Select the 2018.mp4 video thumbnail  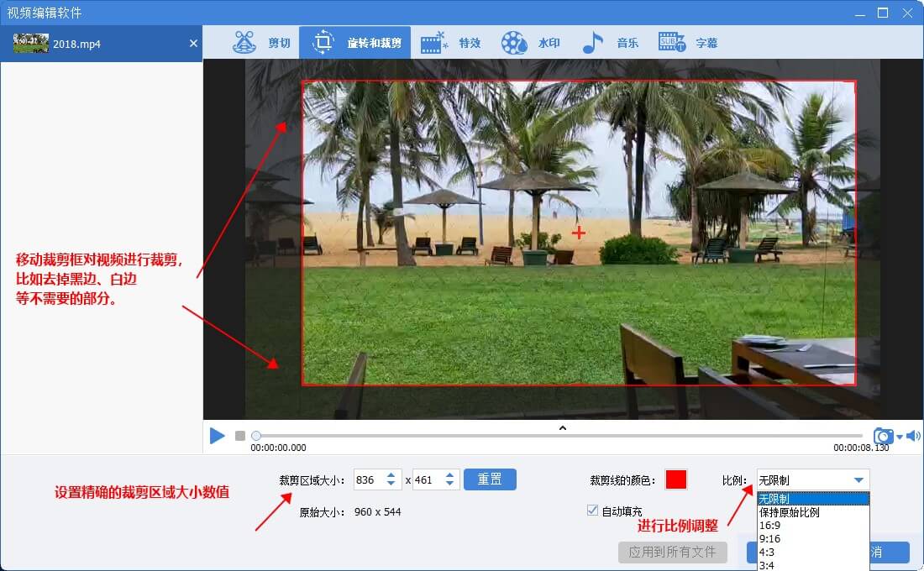point(30,43)
